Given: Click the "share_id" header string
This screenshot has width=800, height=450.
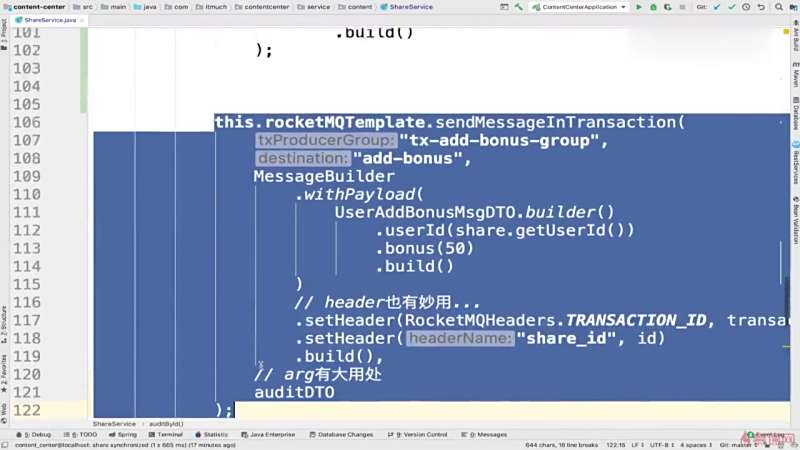Looking at the screenshot, I should point(566,338).
